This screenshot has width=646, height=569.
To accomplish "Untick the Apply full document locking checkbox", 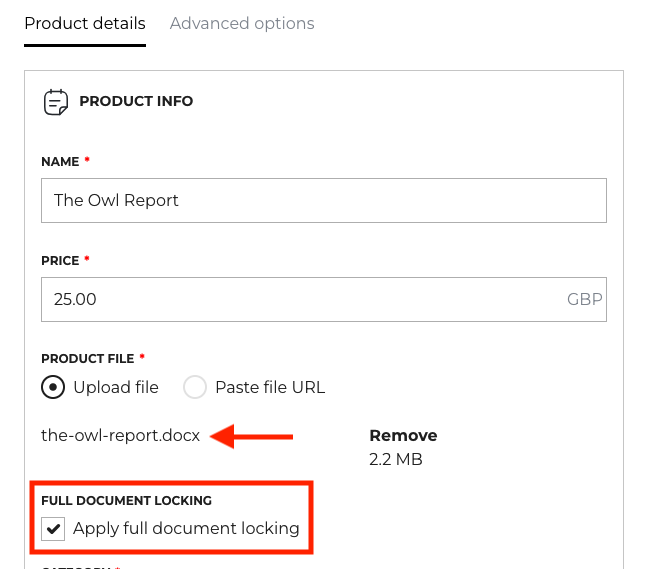I will (53, 528).
